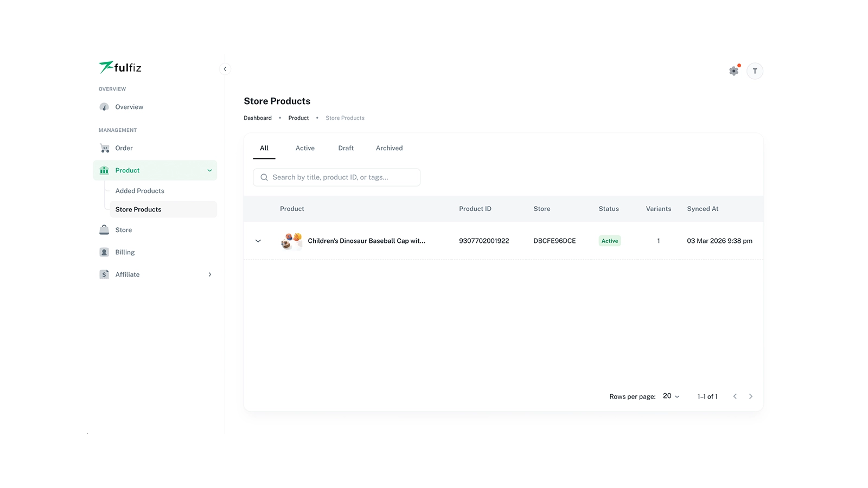Click the synced date 03 Mar 2026
This screenshot has width=868, height=488.
pyautogui.click(x=719, y=241)
